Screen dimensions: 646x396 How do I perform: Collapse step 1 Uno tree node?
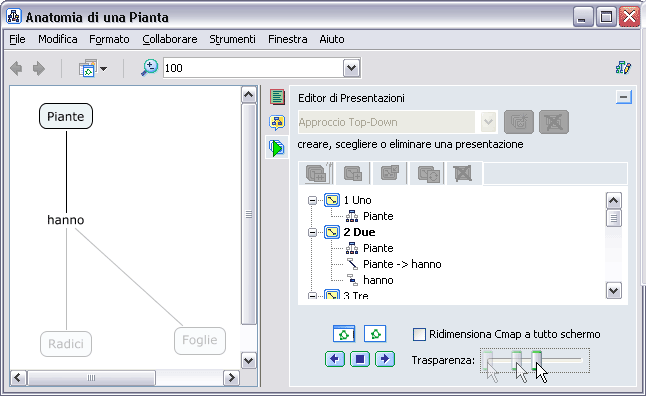click(x=312, y=200)
